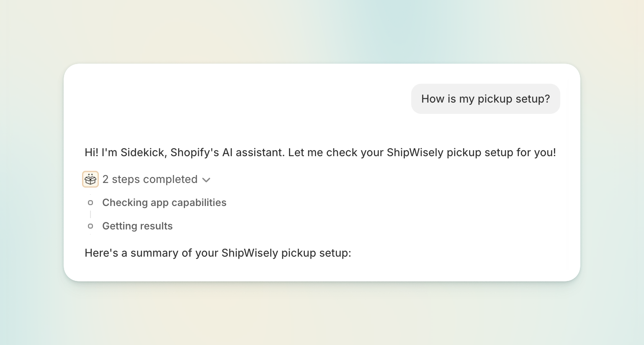This screenshot has height=345, width=644.
Task: Click the 'Here's a summary' response line
Action: coord(218,253)
